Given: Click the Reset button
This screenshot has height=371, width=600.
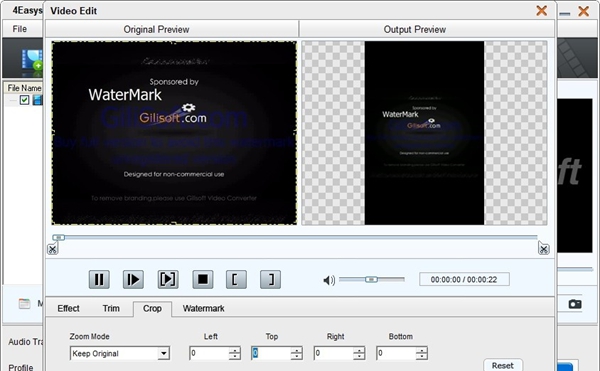Looking at the screenshot, I should (503, 365).
